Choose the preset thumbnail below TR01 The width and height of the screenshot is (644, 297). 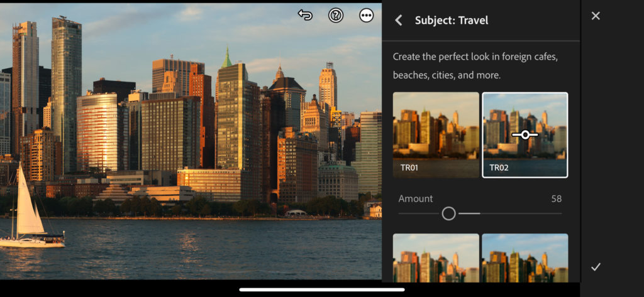[x=436, y=257]
